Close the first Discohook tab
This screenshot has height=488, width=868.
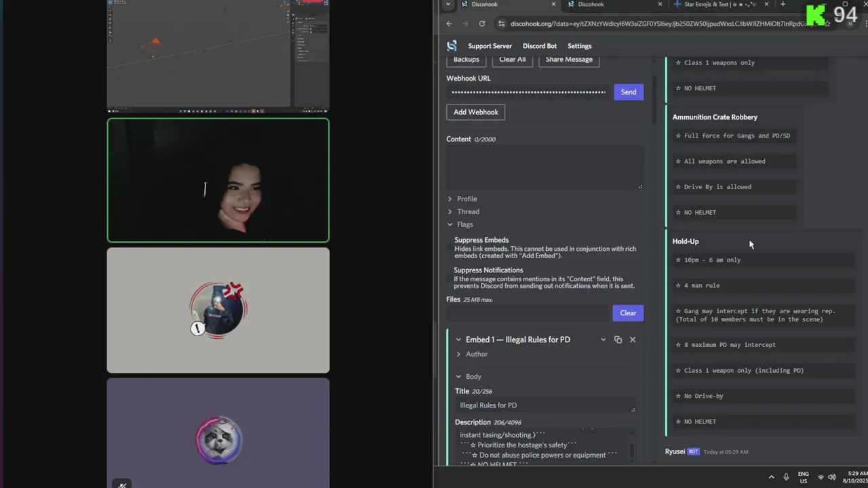click(x=553, y=4)
